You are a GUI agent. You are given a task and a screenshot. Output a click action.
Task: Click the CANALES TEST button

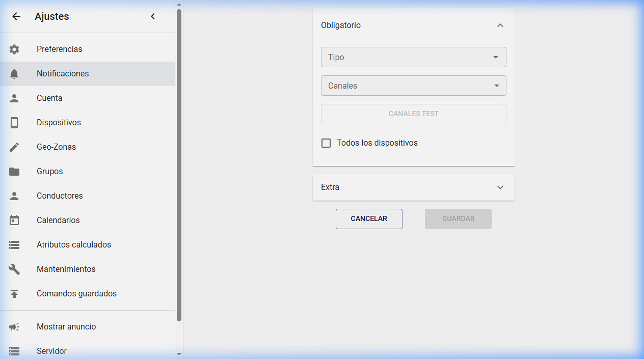(x=414, y=114)
